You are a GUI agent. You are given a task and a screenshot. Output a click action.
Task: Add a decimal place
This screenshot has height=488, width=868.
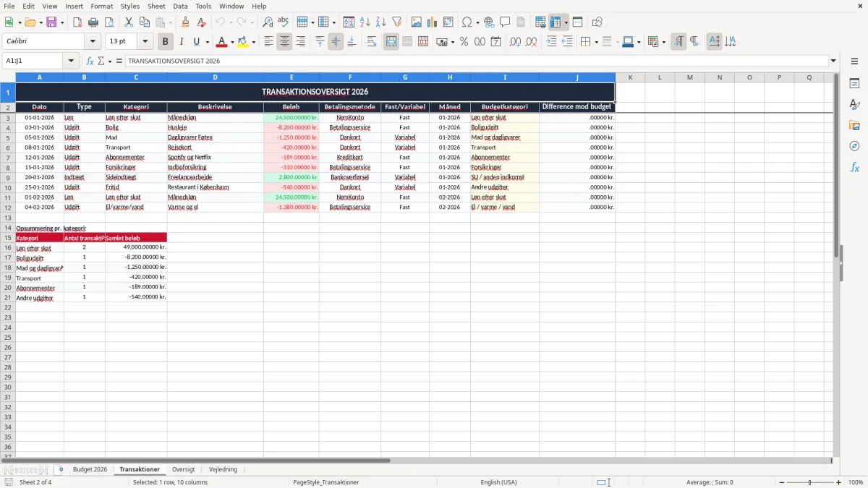515,42
